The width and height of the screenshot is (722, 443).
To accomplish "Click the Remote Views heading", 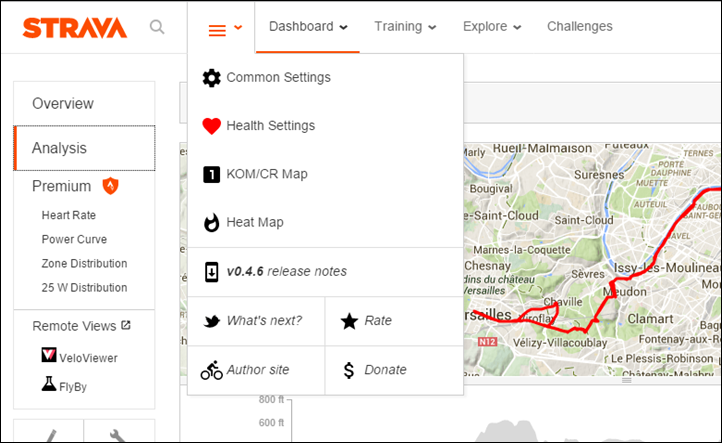I will coord(74,326).
